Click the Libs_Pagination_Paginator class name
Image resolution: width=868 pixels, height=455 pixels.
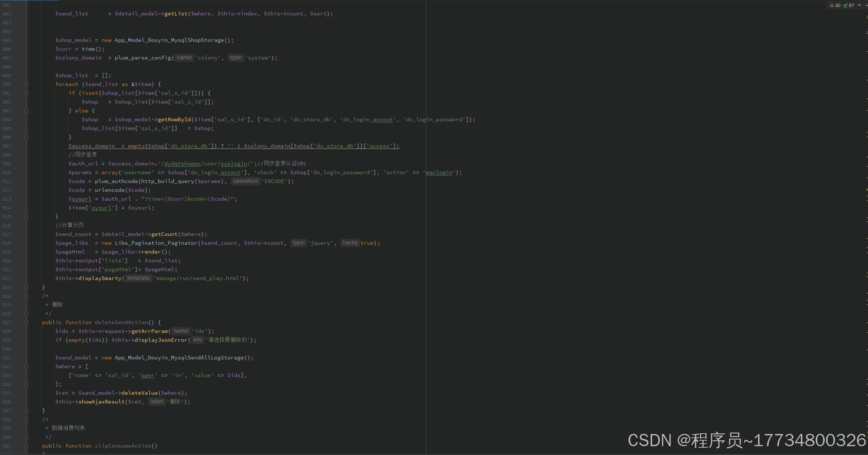pos(156,243)
